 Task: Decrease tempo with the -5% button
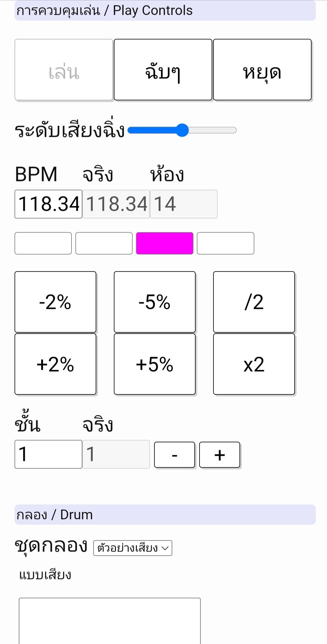(x=155, y=302)
